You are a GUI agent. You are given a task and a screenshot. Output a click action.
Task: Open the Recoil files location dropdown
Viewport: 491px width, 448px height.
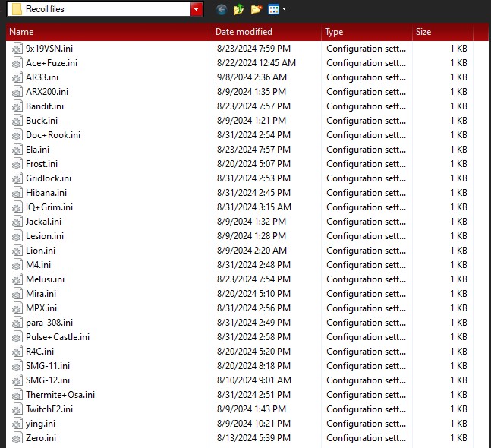196,9
